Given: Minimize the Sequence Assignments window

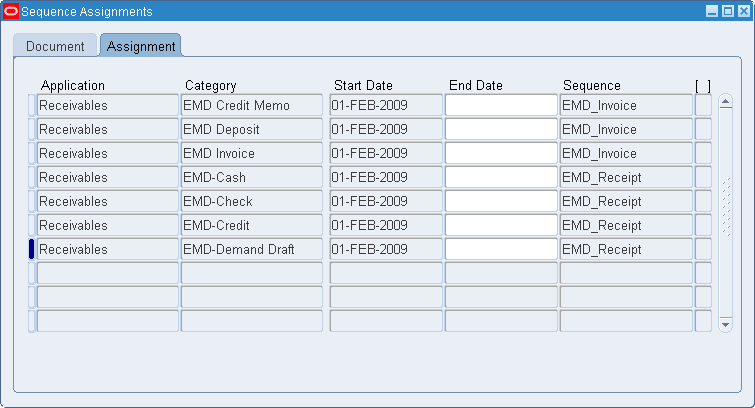Looking at the screenshot, I should (712, 11).
